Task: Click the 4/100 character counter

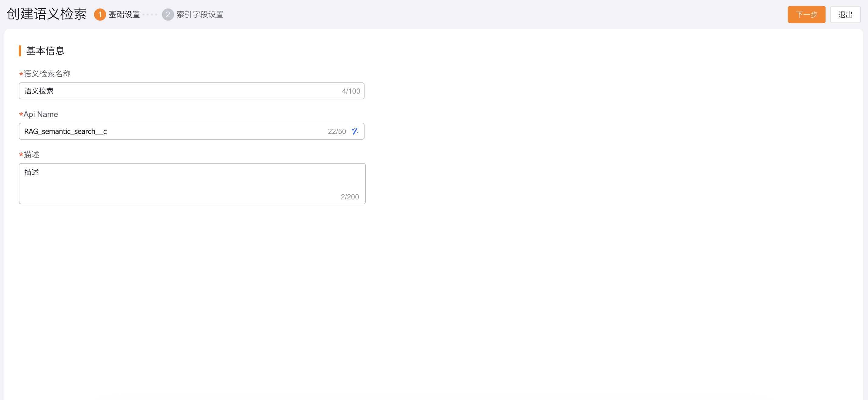Action: click(x=351, y=91)
